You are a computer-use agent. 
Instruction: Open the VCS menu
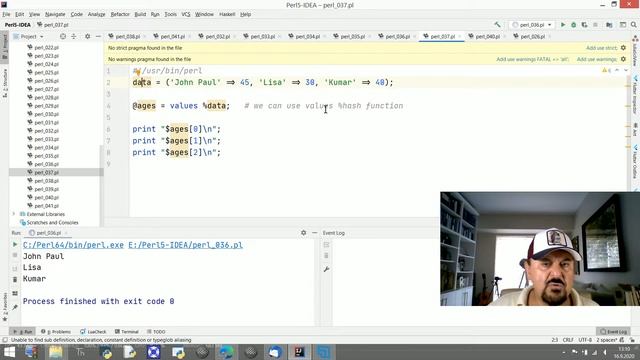(186, 14)
